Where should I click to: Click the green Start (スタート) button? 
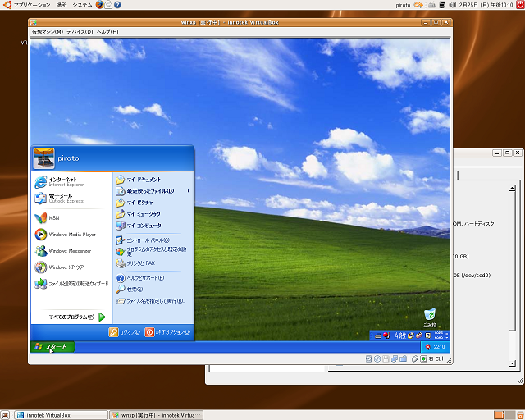tap(52, 347)
